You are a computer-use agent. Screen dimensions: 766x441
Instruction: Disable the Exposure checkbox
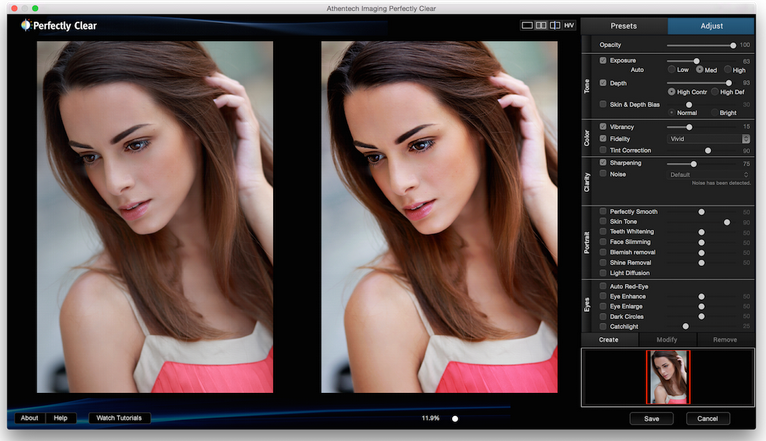(602, 60)
